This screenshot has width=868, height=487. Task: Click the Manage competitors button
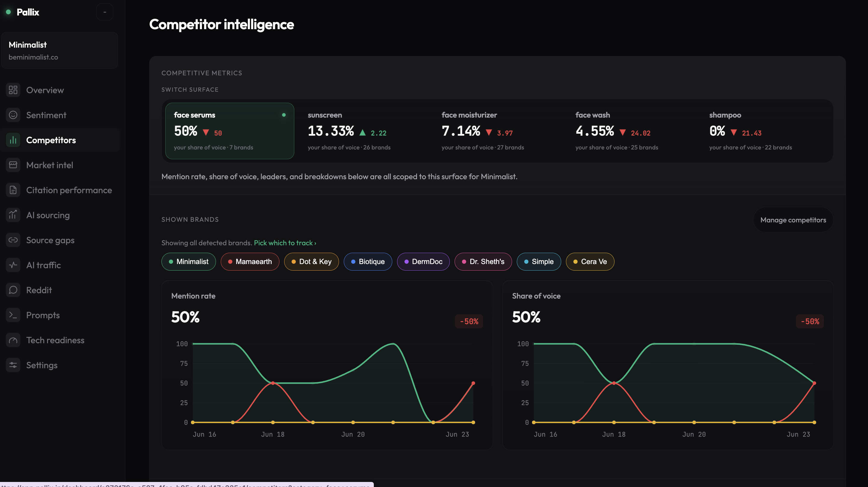pos(793,220)
